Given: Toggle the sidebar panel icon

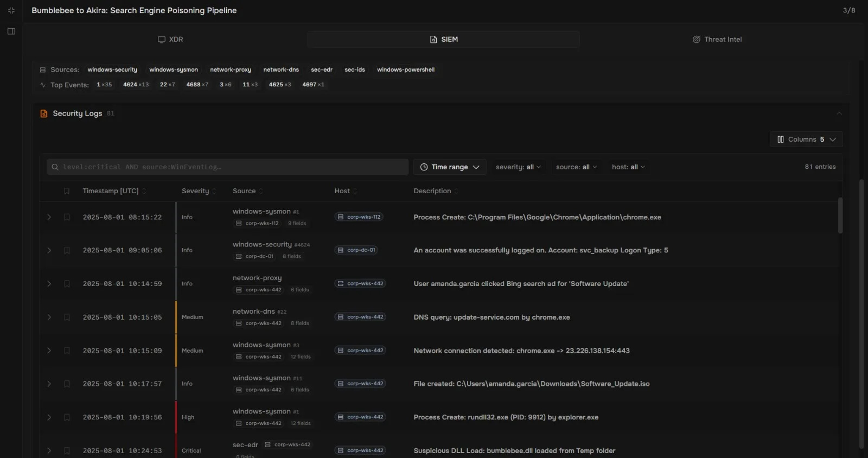Looking at the screenshot, I should pyautogui.click(x=11, y=31).
